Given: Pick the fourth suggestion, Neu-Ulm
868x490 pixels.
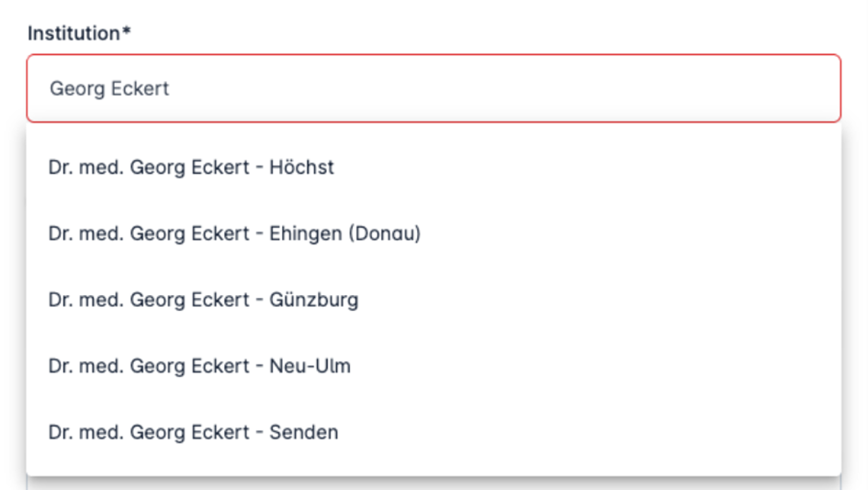Looking at the screenshot, I should (199, 366).
